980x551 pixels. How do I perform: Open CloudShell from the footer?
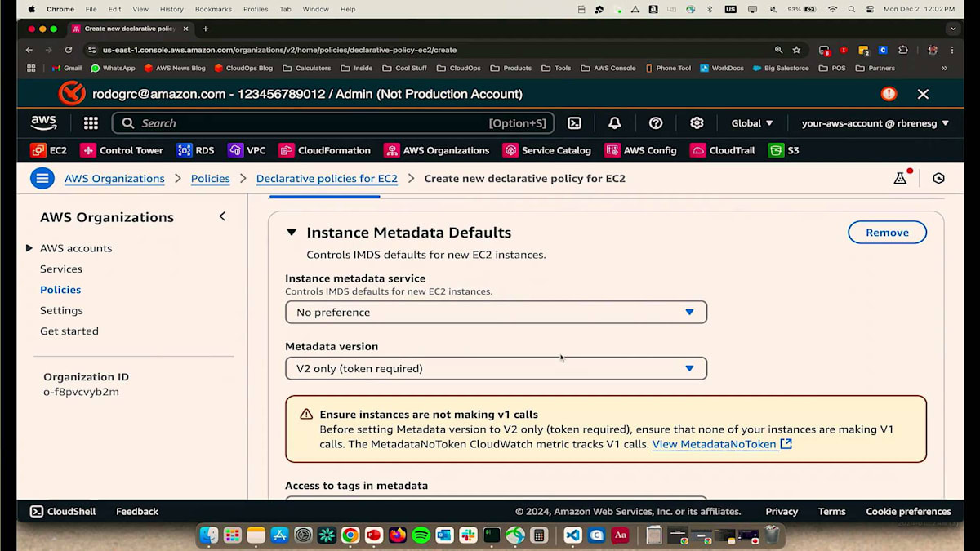point(63,512)
